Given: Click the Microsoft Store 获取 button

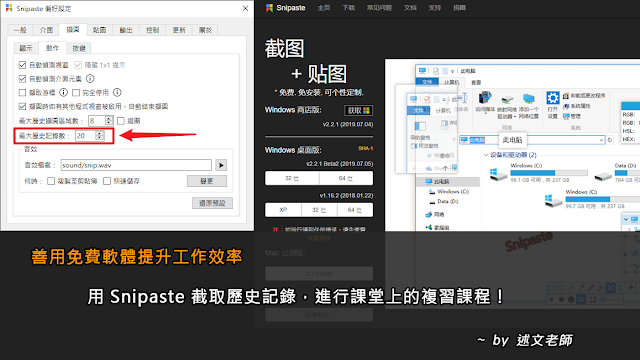Looking at the screenshot, I should [x=358, y=111].
